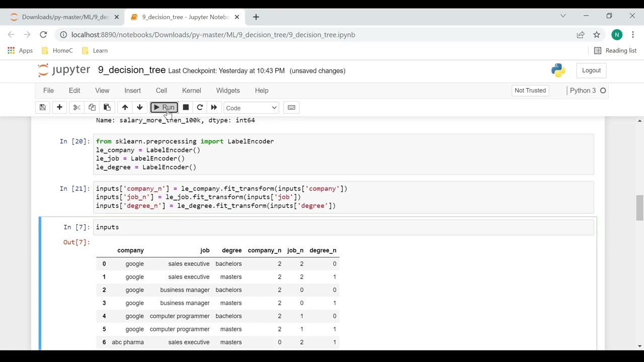The image size is (644, 362).
Task: Reload the current page
Action: click(43, 35)
